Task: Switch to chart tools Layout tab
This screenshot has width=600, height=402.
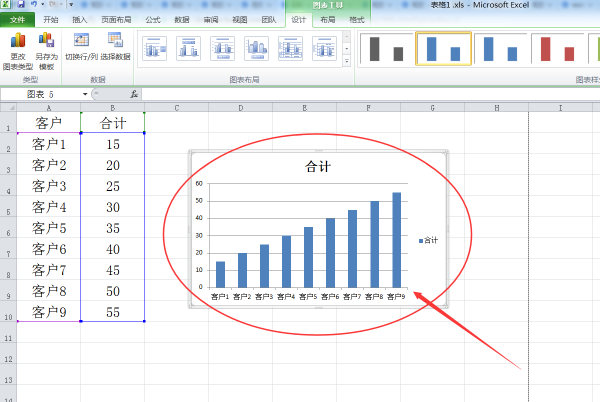Action: 328,20
